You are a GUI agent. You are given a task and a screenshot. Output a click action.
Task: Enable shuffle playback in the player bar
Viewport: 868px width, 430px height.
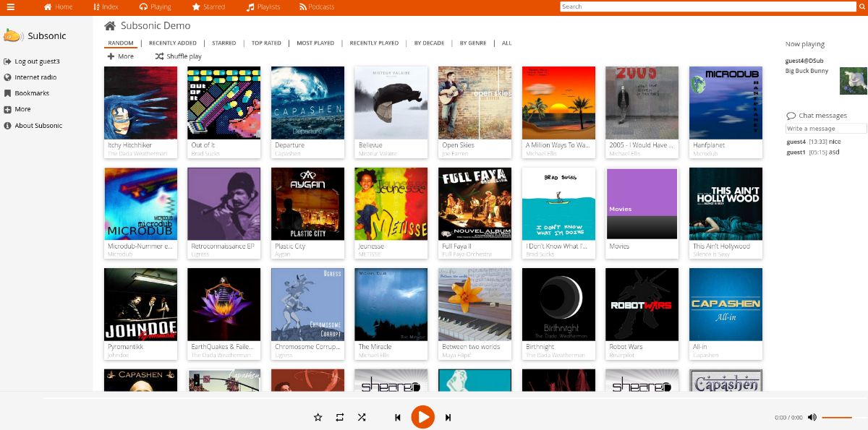click(x=361, y=417)
